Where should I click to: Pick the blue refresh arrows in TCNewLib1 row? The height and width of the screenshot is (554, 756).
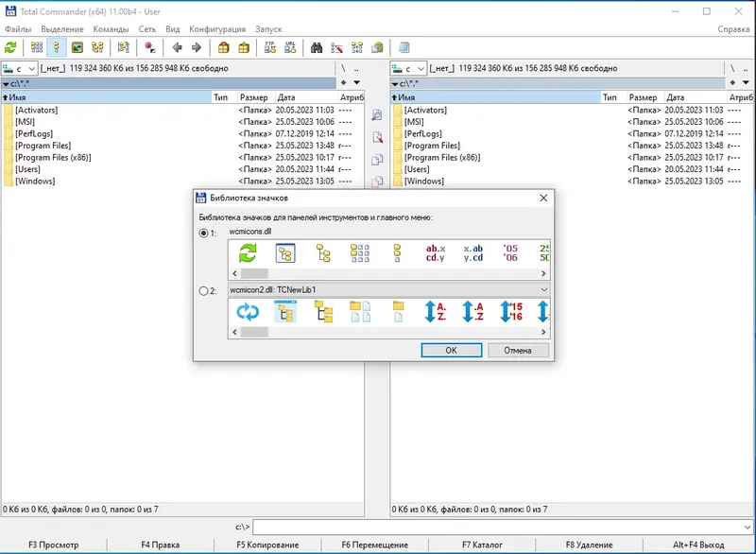tap(248, 311)
